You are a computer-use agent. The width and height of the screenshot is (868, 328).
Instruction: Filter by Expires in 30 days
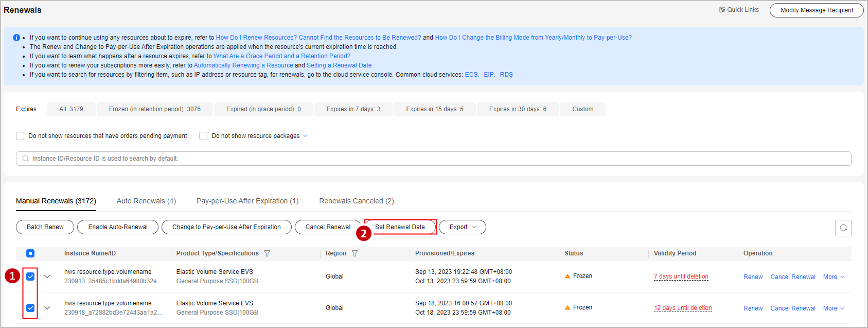pos(518,109)
